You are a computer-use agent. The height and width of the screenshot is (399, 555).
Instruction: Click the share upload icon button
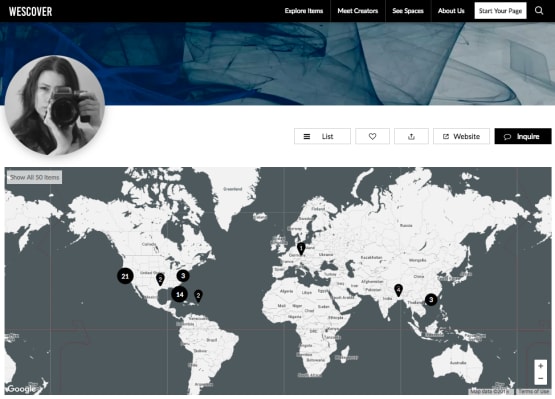[411, 136]
